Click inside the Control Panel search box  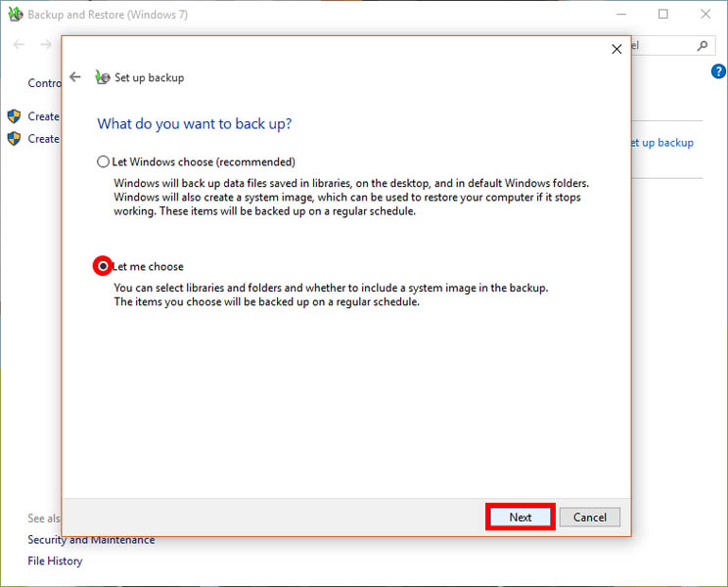665,45
